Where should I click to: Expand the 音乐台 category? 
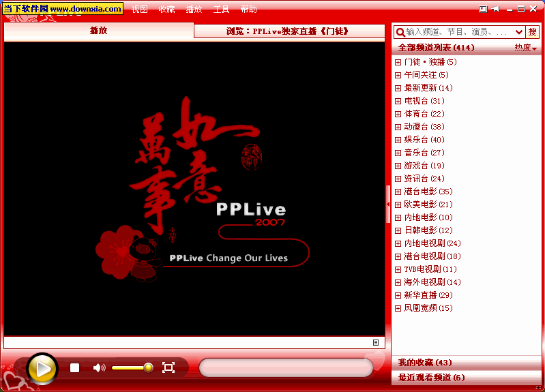398,153
